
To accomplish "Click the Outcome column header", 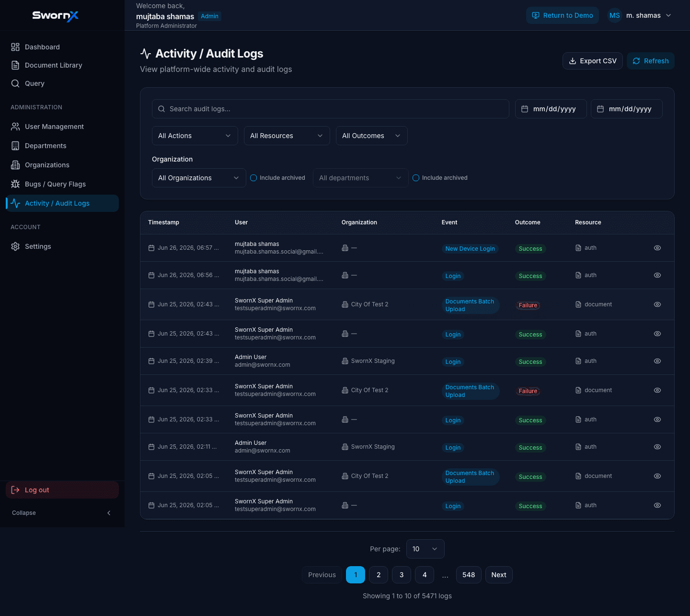I will click(x=528, y=222).
